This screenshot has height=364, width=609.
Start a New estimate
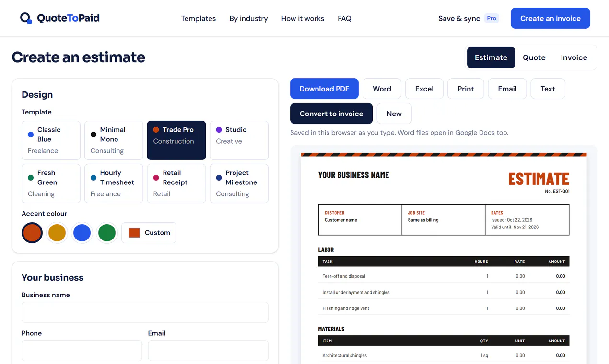[394, 114]
